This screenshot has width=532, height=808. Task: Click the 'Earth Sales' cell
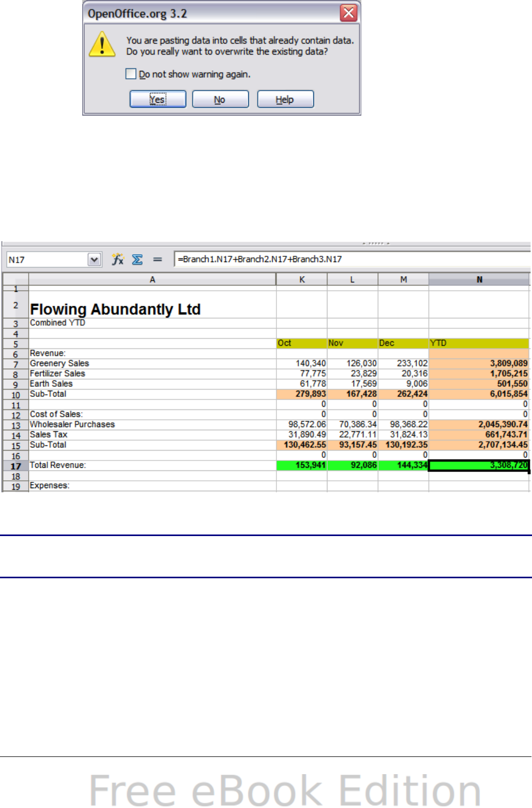click(x=152, y=384)
